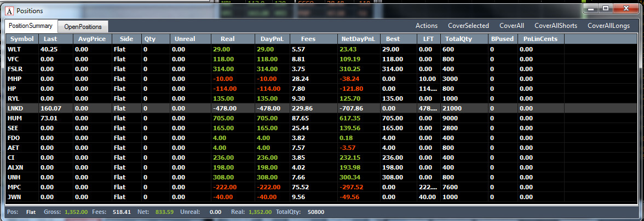
Task: Click the Net 833.59 value in status bar
Action: click(165, 212)
